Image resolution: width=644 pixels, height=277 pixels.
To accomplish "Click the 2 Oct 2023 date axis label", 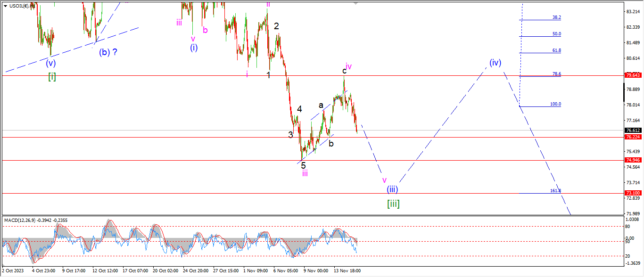I will click(x=13, y=271).
